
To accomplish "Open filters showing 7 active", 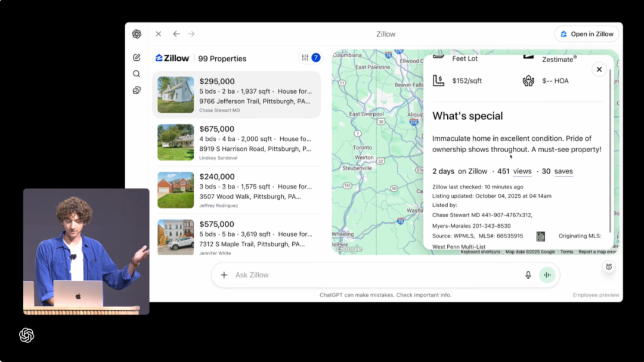I will coord(310,58).
